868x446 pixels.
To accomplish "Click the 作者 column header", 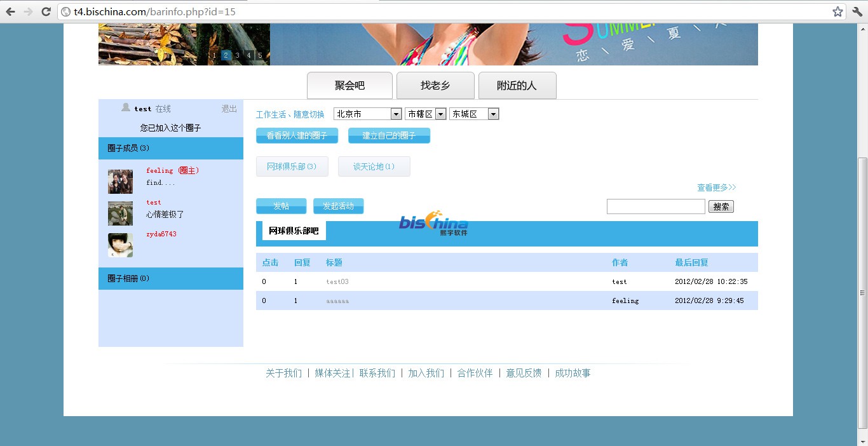I will coord(620,262).
